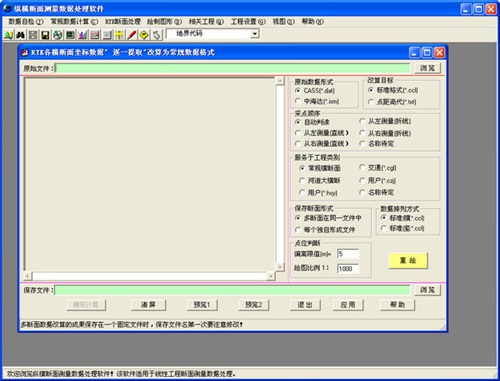Click the text area's scroll right arrow
Viewport: 500px width, 381px height.
[x=271, y=276]
